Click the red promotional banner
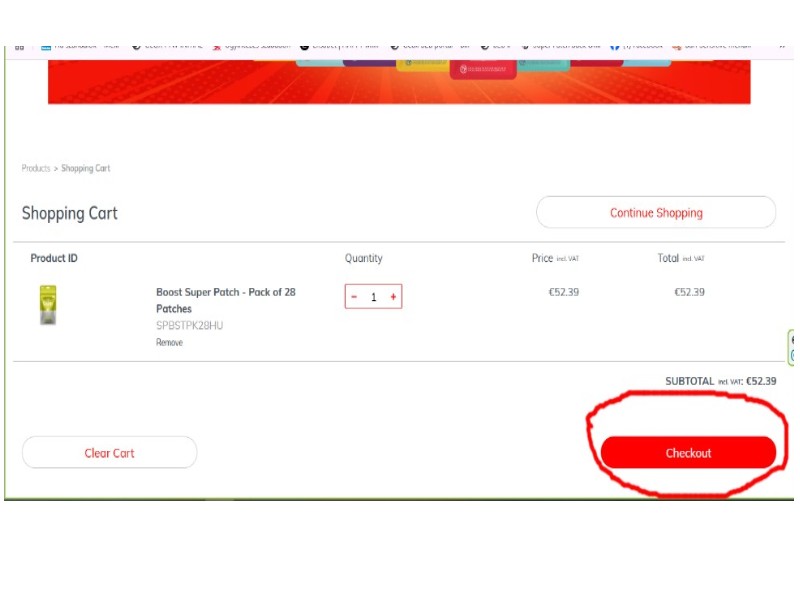This screenshot has width=800, height=600. tap(399, 82)
